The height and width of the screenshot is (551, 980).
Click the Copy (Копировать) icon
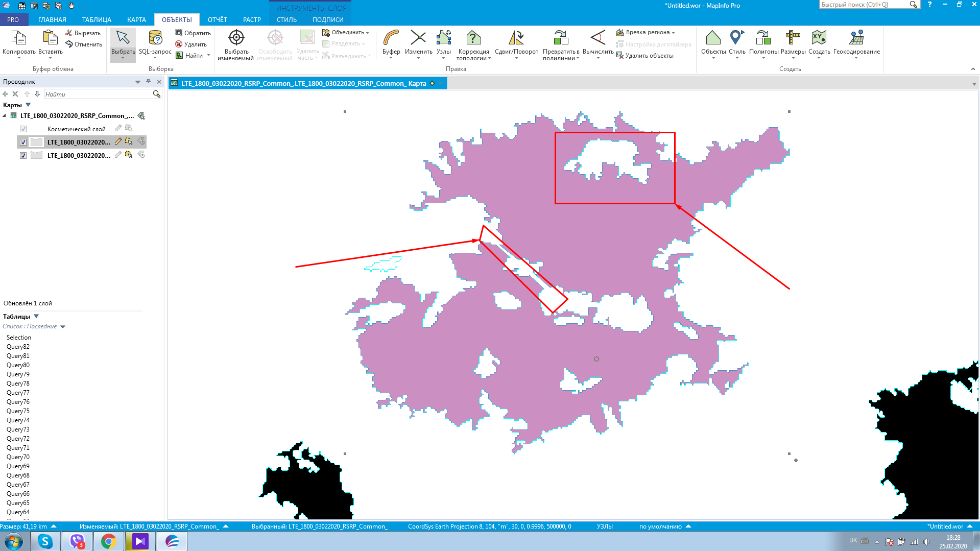point(19,38)
